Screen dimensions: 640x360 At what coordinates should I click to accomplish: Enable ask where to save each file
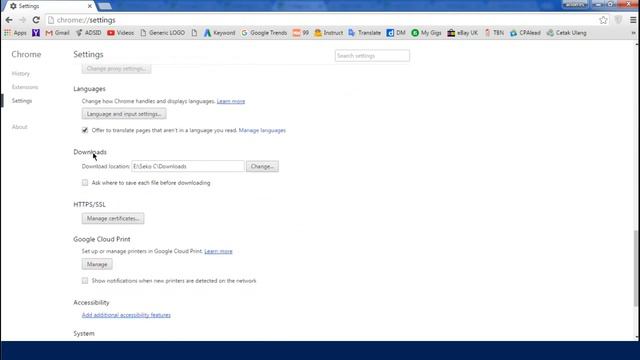coord(85,183)
